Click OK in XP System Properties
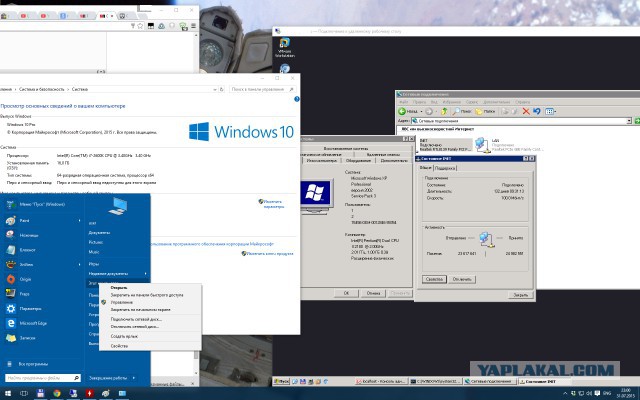The height and width of the screenshot is (400, 640). pyautogui.click(x=346, y=293)
